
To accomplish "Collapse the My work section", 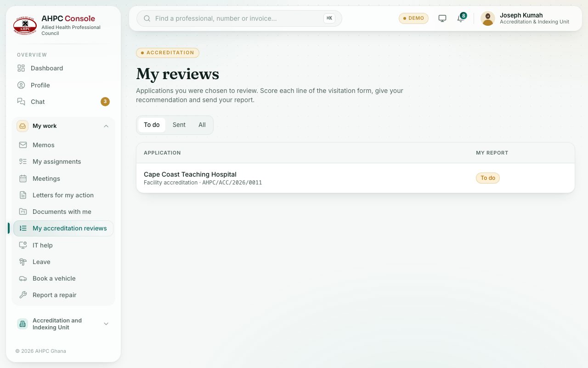I will [x=63, y=126].
